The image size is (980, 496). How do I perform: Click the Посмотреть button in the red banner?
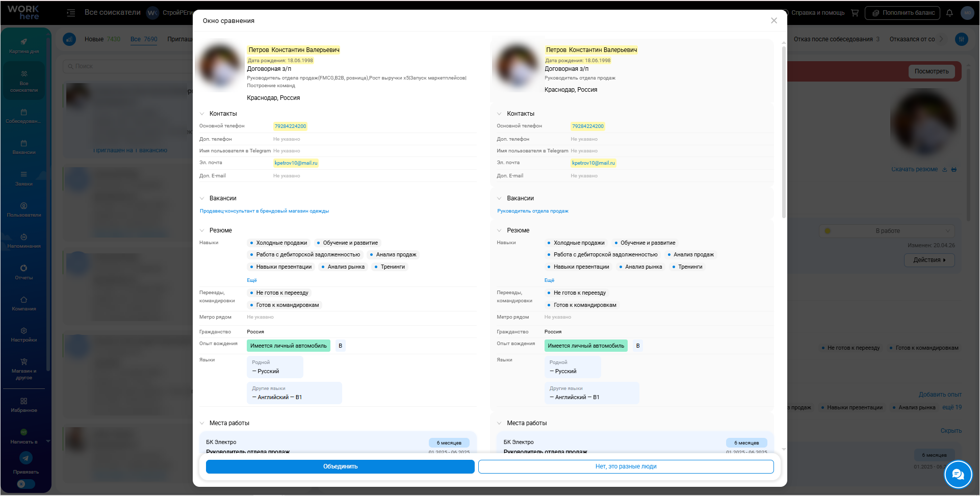tap(932, 71)
